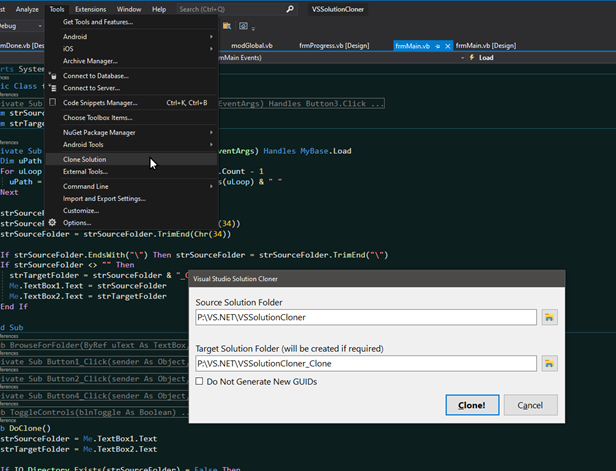This screenshot has height=471, width=616.
Task: Pin the frmMain.vb tab
Action: 438,46
